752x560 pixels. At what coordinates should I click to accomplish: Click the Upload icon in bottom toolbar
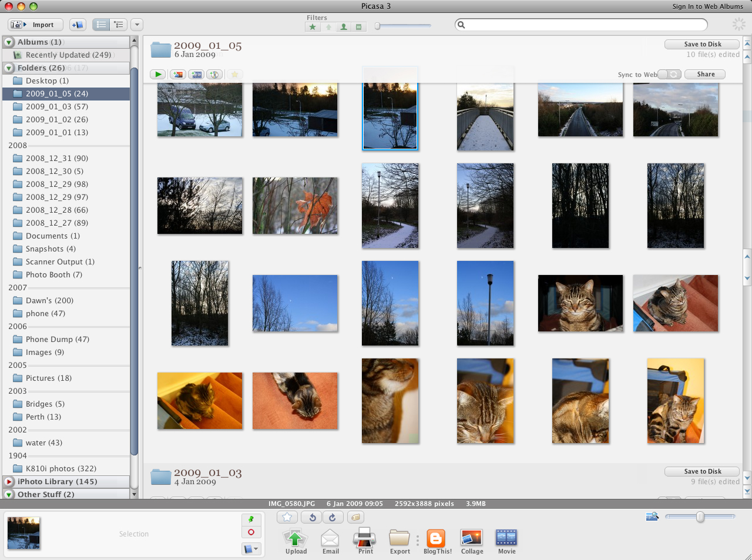click(296, 541)
